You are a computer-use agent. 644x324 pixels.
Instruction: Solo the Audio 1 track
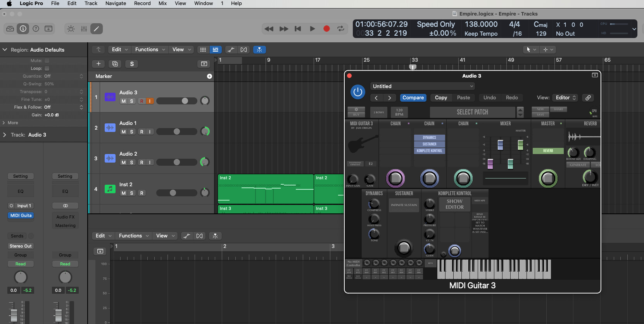[x=132, y=132]
